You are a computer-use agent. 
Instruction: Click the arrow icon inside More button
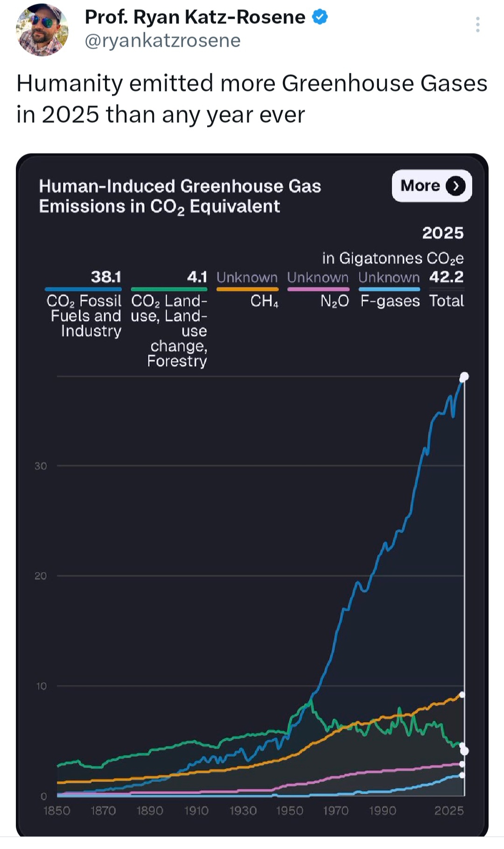[455, 186]
